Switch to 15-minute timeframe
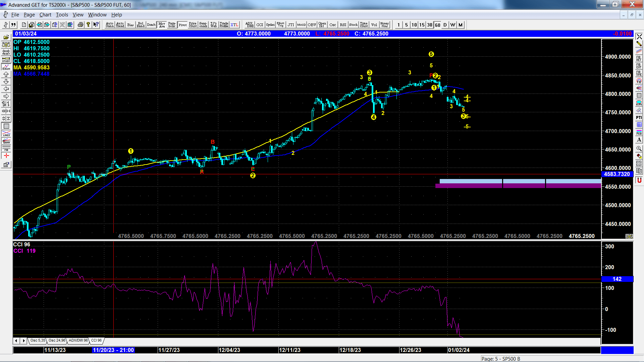Screen dimensions: 644x362 click(422, 25)
